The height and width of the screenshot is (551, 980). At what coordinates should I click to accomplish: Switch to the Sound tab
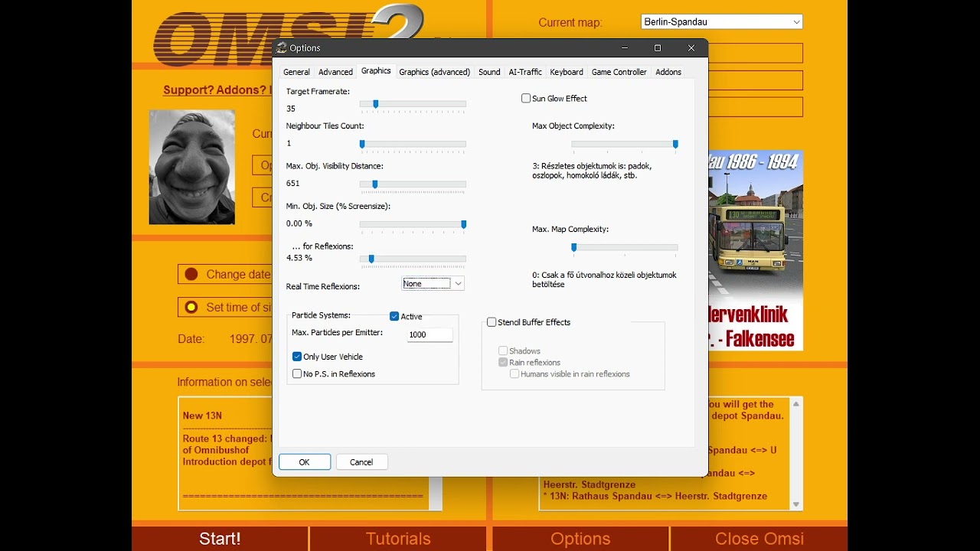point(489,72)
